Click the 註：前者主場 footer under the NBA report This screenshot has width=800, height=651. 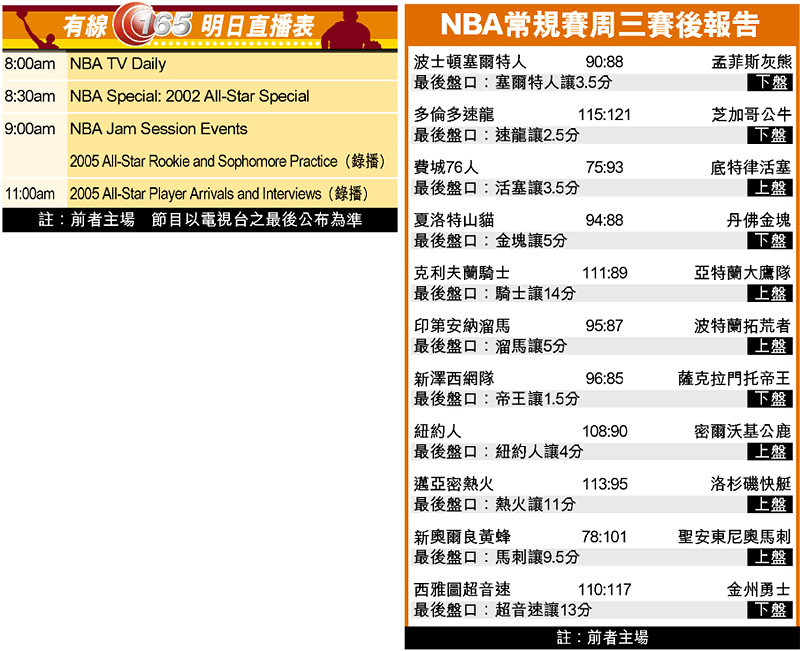[602, 637]
